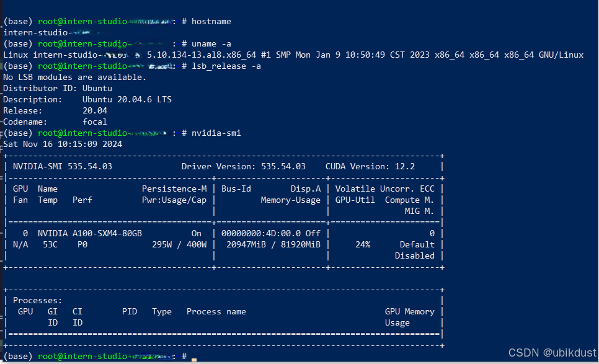Click compute mode value 'Default'
Screen dimensions: 599x364
click(417, 244)
